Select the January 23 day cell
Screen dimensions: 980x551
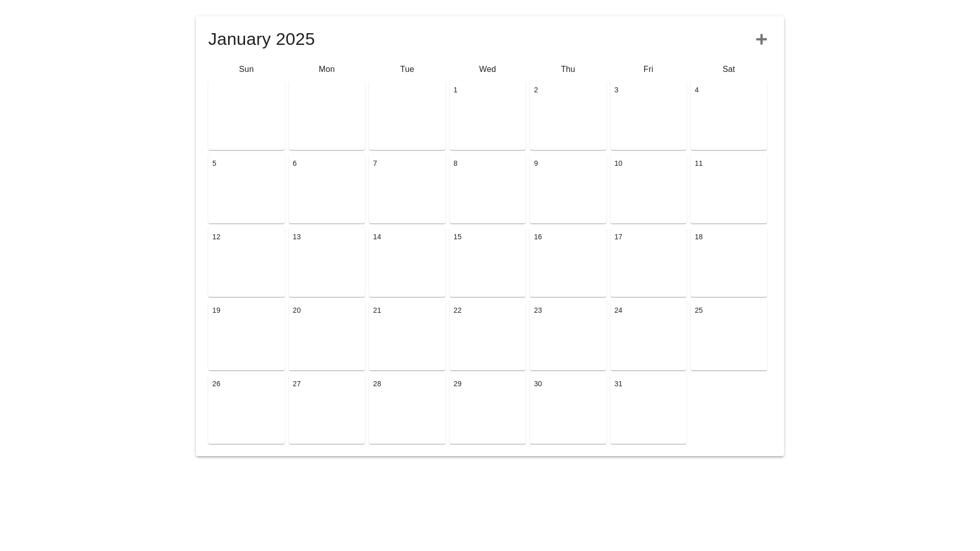click(x=568, y=336)
